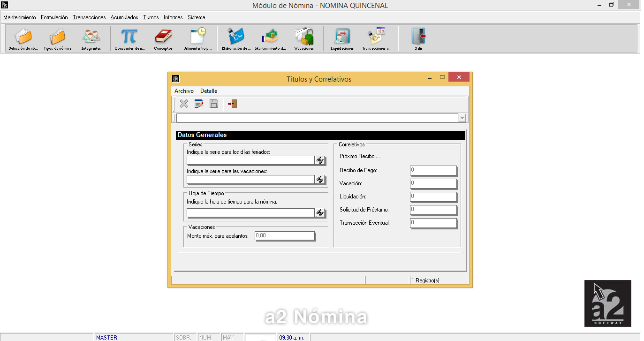
Task: Open the Alimentar hoja de tiempo icon
Action: [198, 39]
